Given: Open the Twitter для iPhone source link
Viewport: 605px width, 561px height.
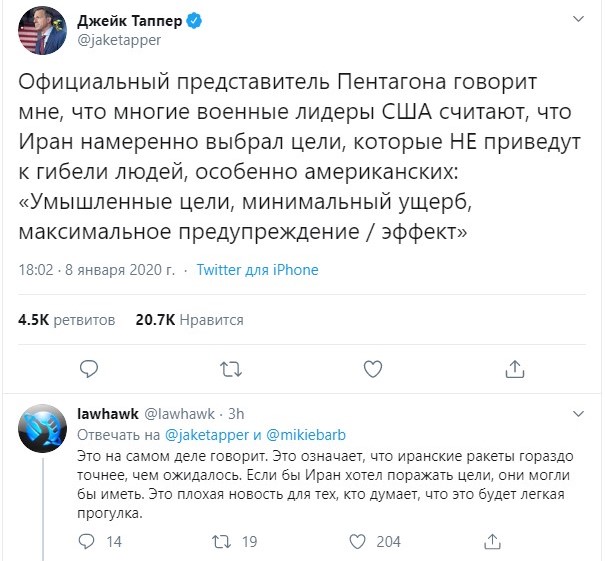Looking at the screenshot, I should [x=257, y=270].
